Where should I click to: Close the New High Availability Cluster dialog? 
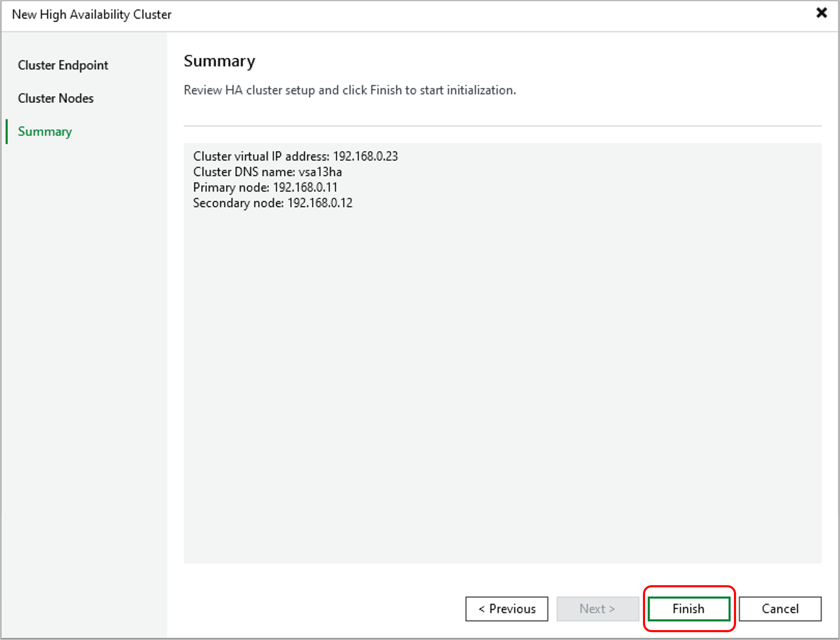(x=821, y=13)
